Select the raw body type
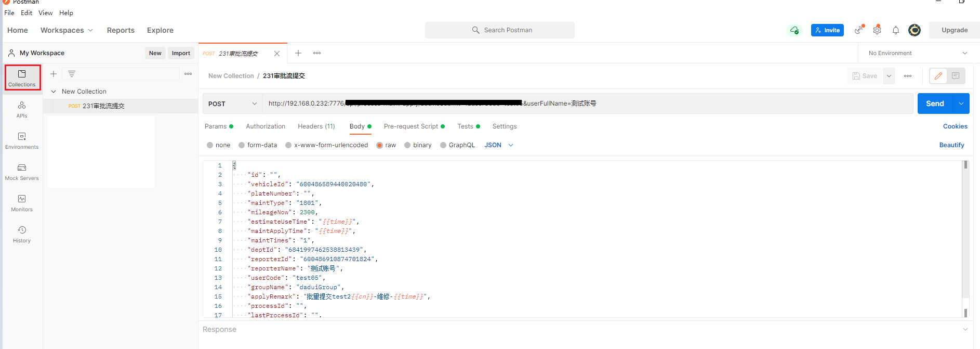The width and height of the screenshot is (980, 349). [386, 145]
